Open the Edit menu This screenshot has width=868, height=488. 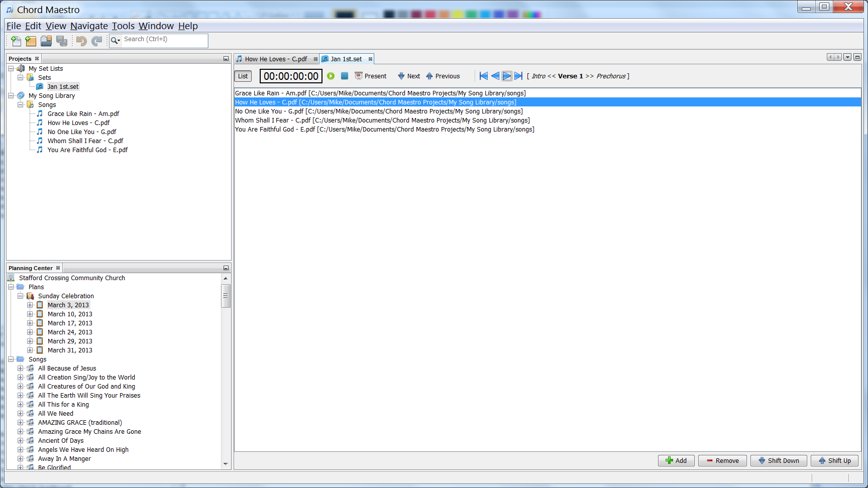[33, 26]
